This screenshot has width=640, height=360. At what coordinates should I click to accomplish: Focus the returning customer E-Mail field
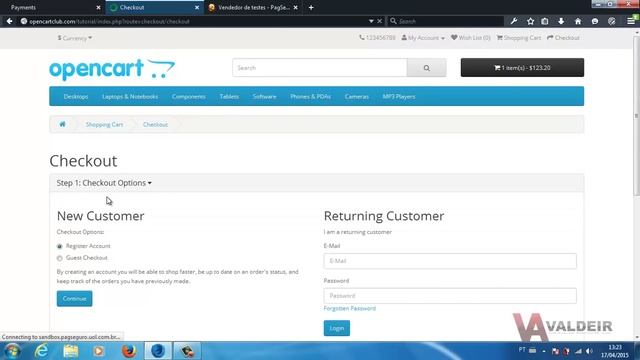click(450, 261)
